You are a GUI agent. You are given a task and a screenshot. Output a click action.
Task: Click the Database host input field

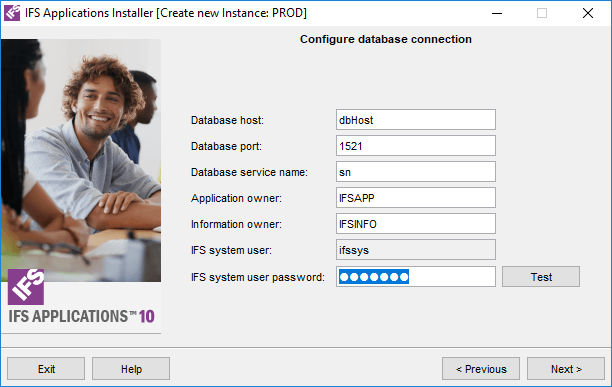point(416,120)
